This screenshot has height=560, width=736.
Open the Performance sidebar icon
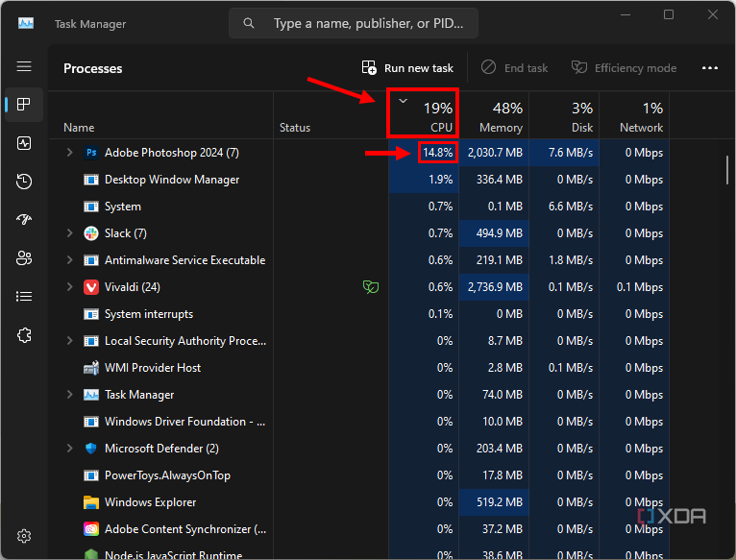point(24,143)
